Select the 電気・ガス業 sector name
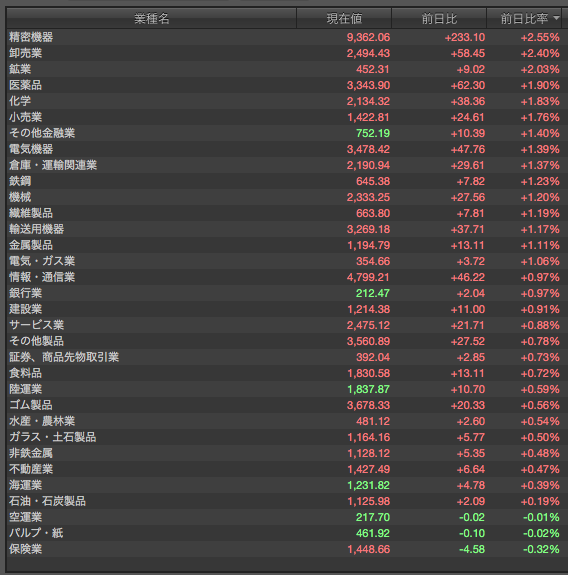Viewport: 568px width, 575px height. tap(42, 261)
